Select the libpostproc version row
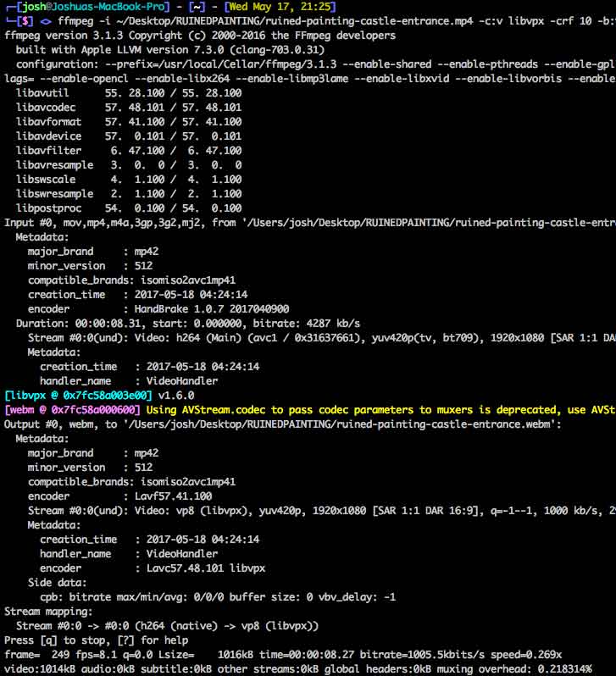The image size is (616, 676). point(129,208)
